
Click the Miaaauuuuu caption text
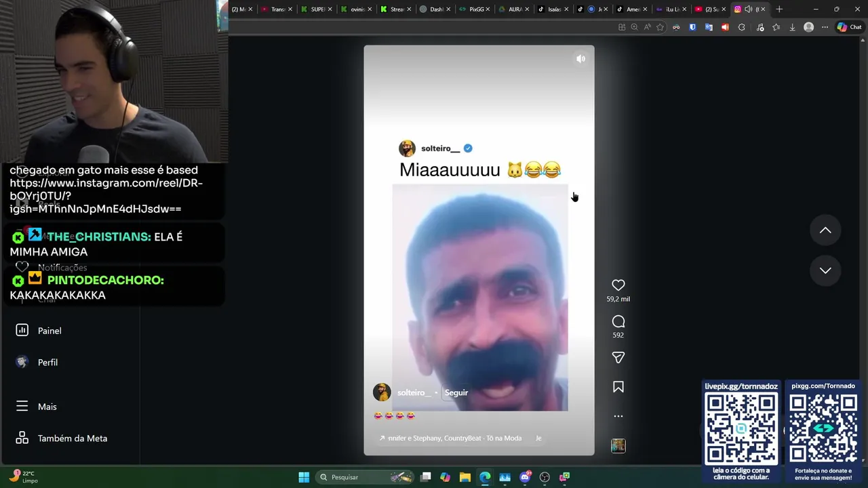pos(479,169)
